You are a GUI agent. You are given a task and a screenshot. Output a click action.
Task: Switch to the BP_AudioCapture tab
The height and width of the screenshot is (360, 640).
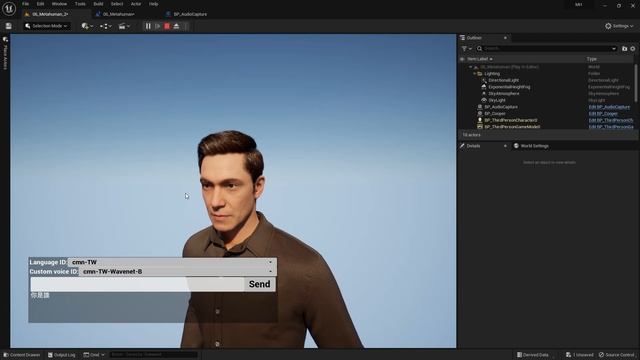pyautogui.click(x=190, y=14)
